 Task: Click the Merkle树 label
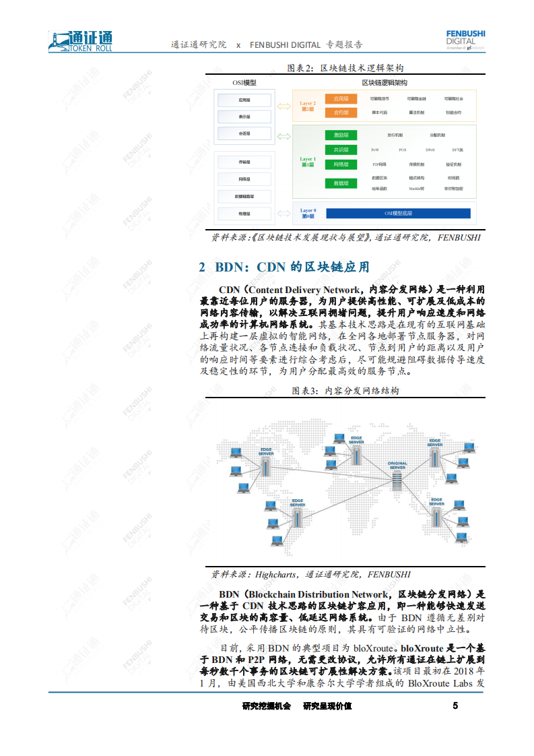click(416, 189)
